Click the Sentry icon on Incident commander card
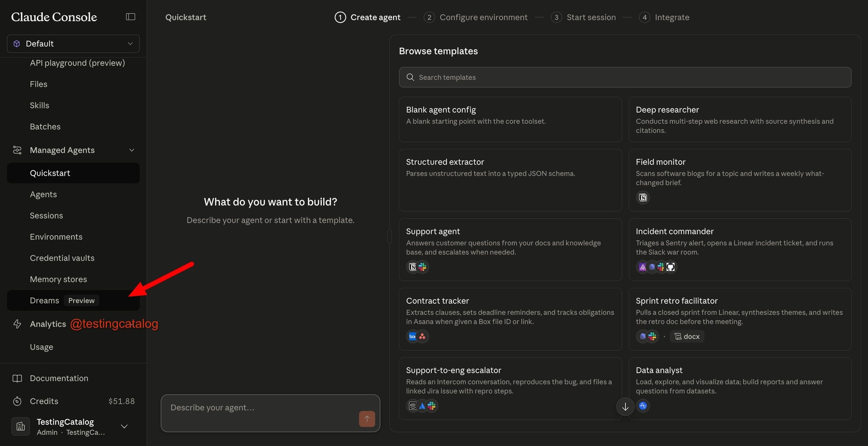The width and height of the screenshot is (868, 446). click(x=642, y=267)
